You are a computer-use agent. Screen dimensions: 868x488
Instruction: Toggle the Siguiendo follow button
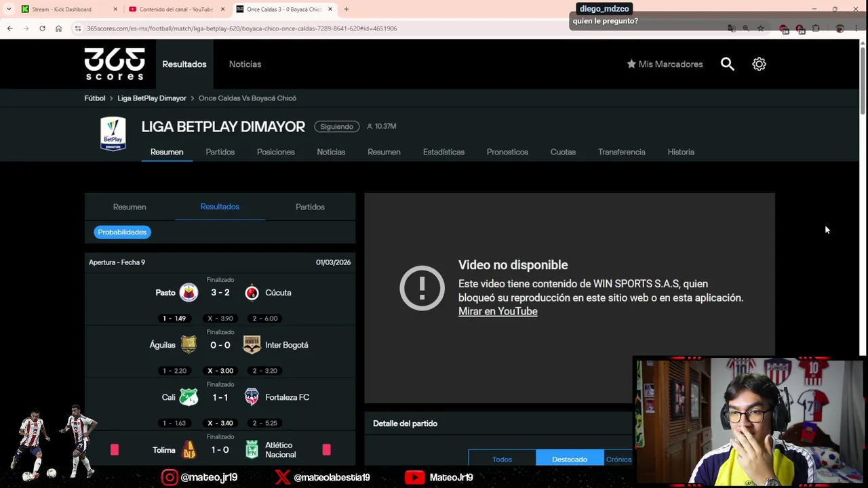point(336,127)
